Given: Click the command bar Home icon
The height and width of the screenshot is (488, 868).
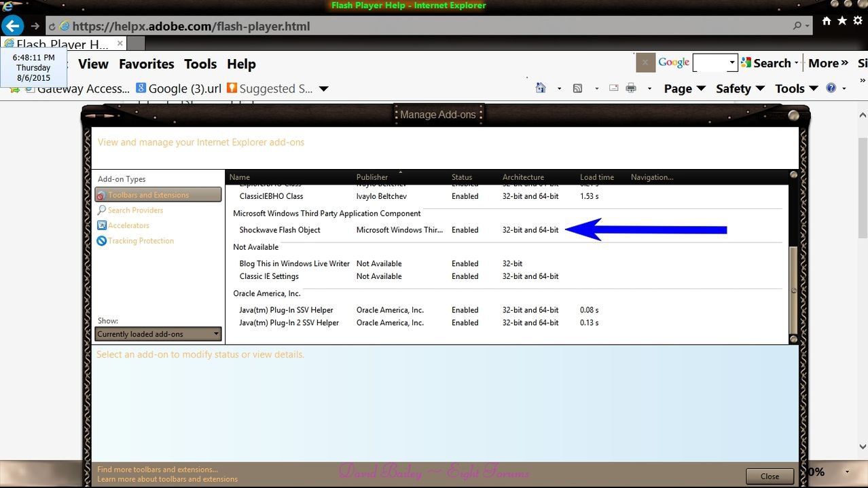Looking at the screenshot, I should tap(541, 88).
